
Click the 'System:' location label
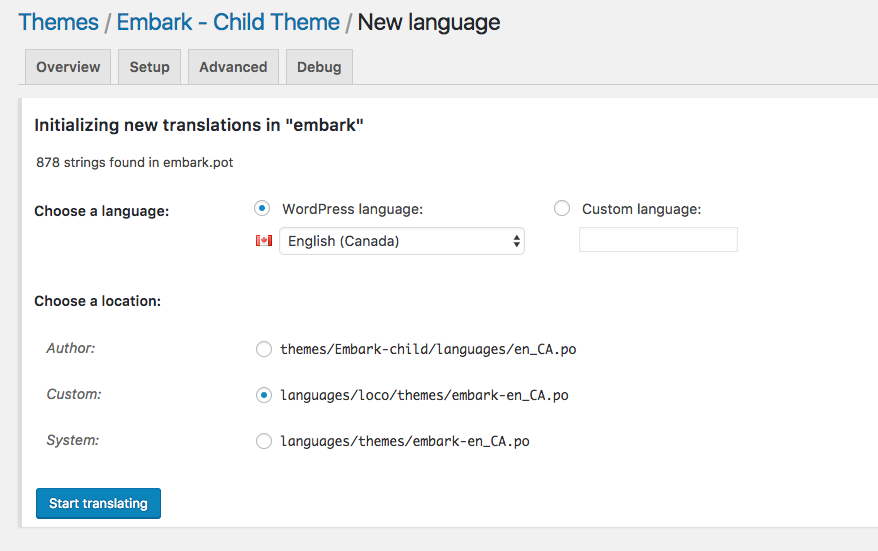pos(73,440)
